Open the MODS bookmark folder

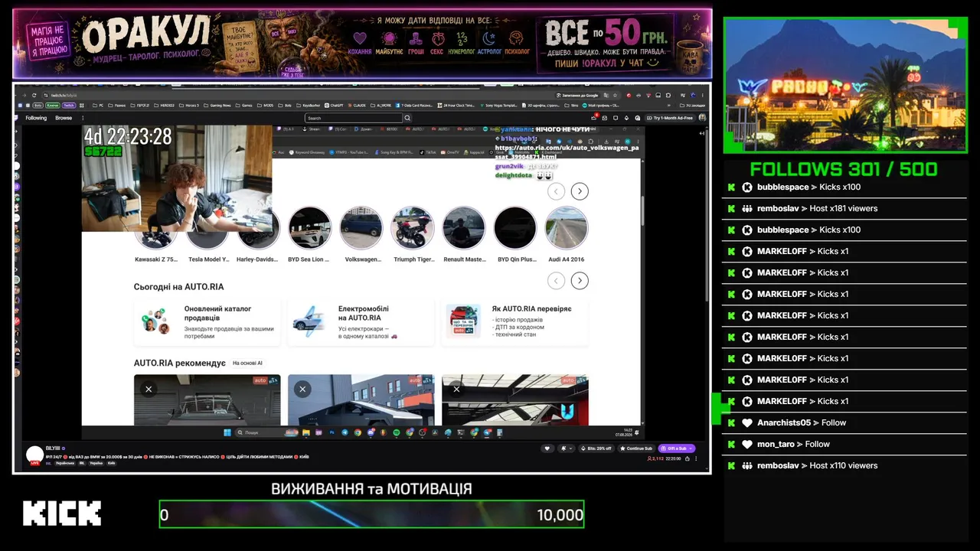(266, 105)
